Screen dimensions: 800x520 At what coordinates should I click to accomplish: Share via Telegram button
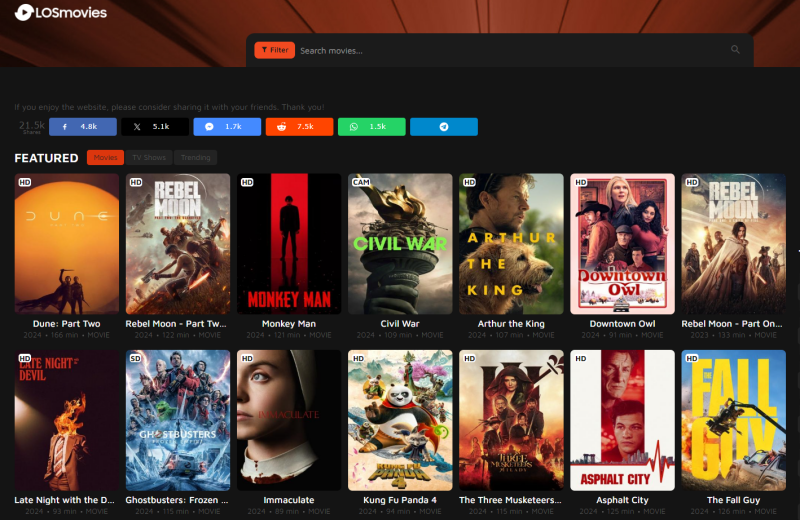[444, 127]
